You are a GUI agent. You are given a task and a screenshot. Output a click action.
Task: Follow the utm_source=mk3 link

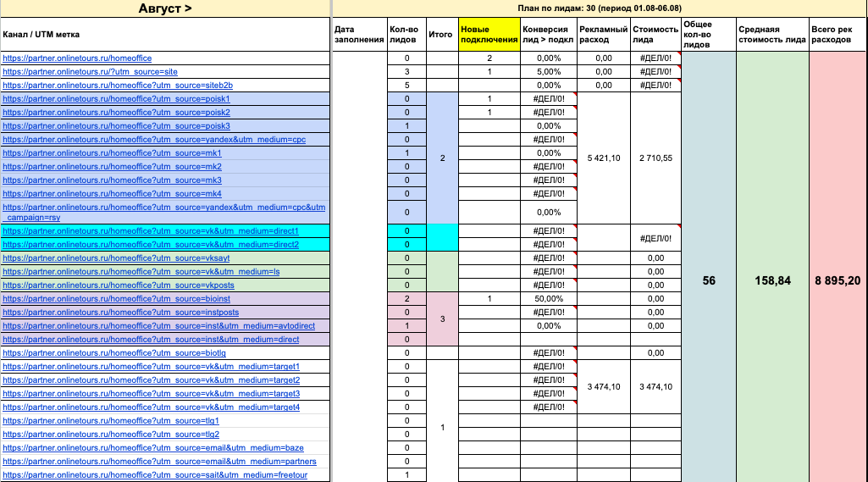112,180
